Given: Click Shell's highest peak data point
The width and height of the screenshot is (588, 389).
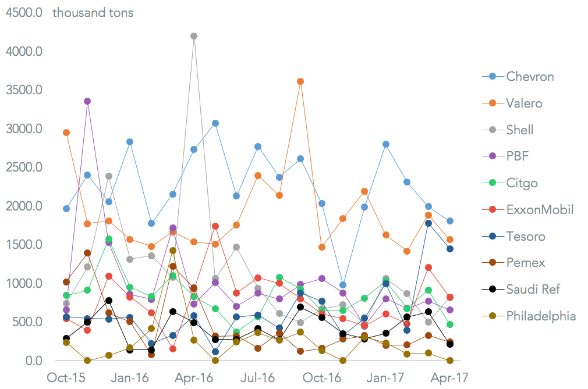Looking at the screenshot, I should point(194,36).
